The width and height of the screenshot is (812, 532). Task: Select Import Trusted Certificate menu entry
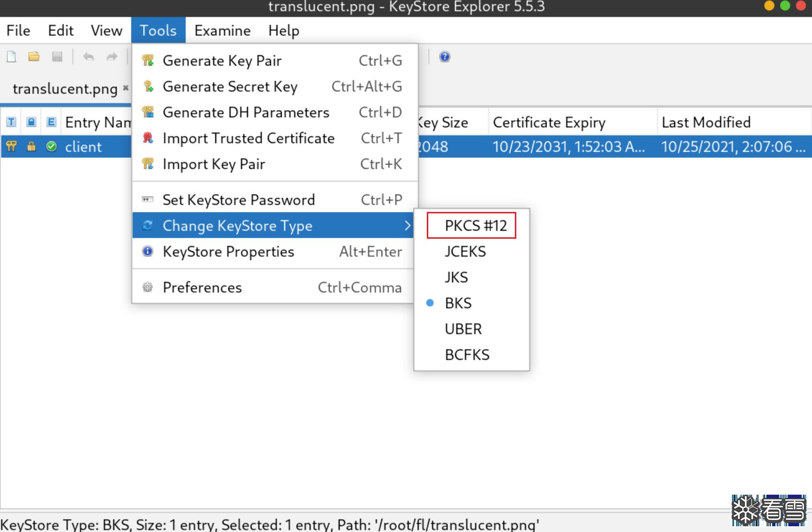click(x=248, y=138)
